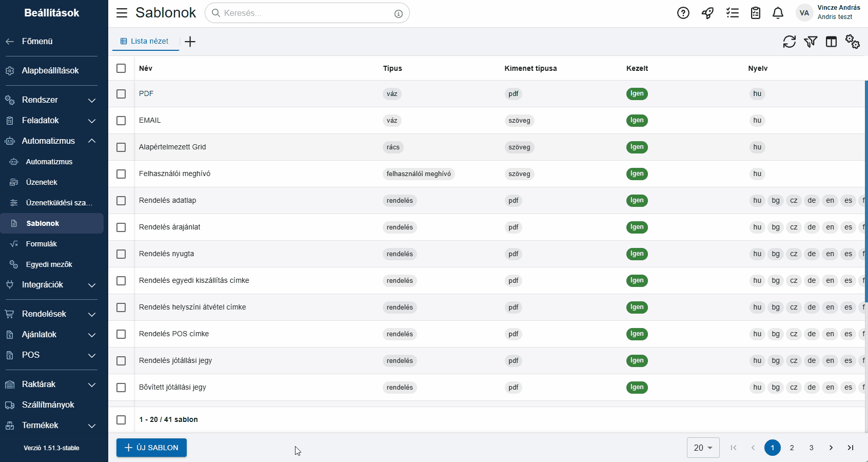Click the search info icon

398,14
